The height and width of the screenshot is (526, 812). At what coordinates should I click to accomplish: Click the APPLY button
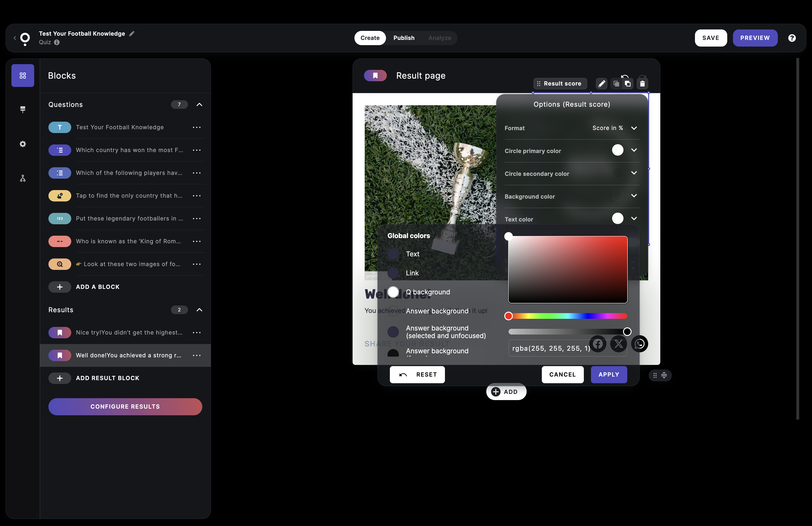[x=609, y=374]
